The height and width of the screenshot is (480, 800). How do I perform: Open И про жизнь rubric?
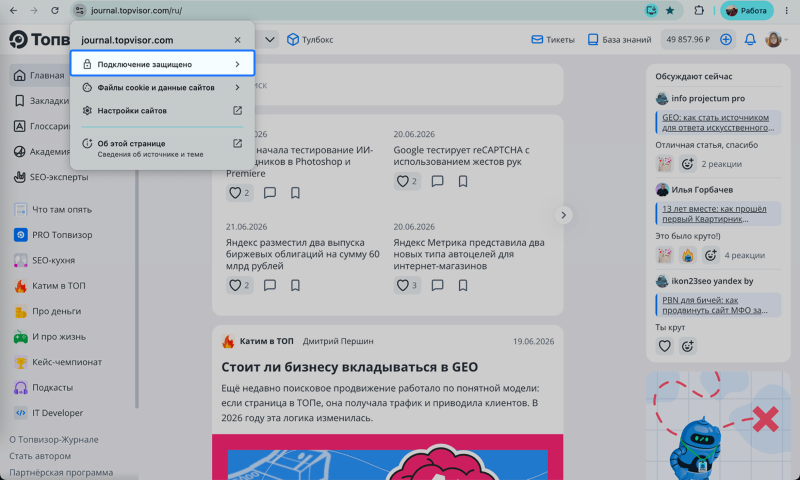point(50,337)
